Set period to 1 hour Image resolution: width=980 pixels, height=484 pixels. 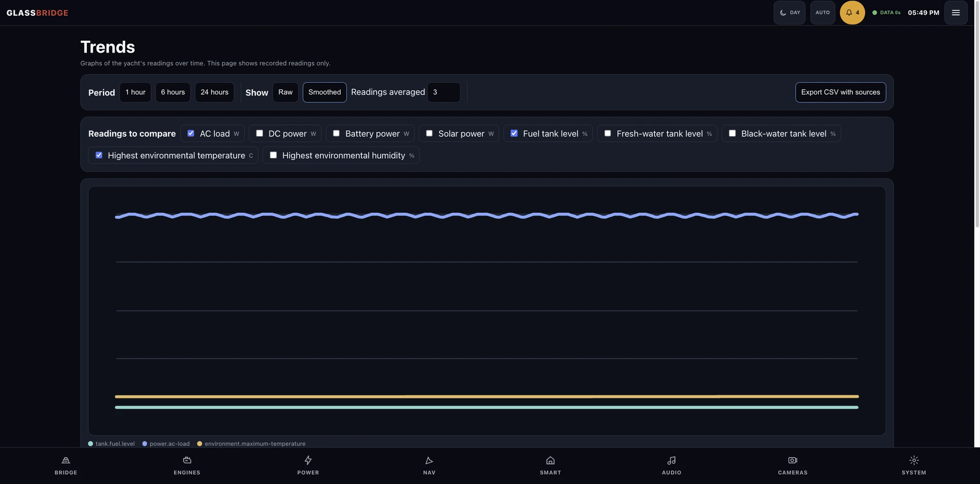(x=135, y=92)
